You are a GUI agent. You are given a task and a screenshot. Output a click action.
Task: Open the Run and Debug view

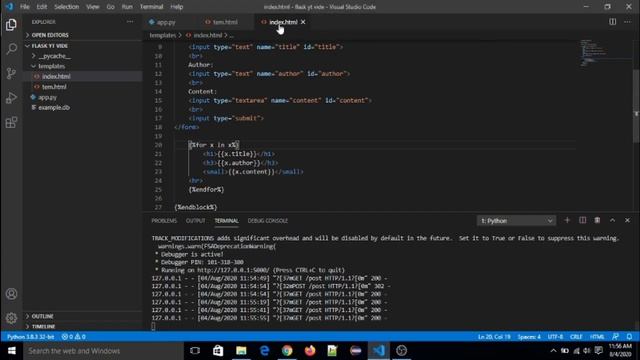11,98
